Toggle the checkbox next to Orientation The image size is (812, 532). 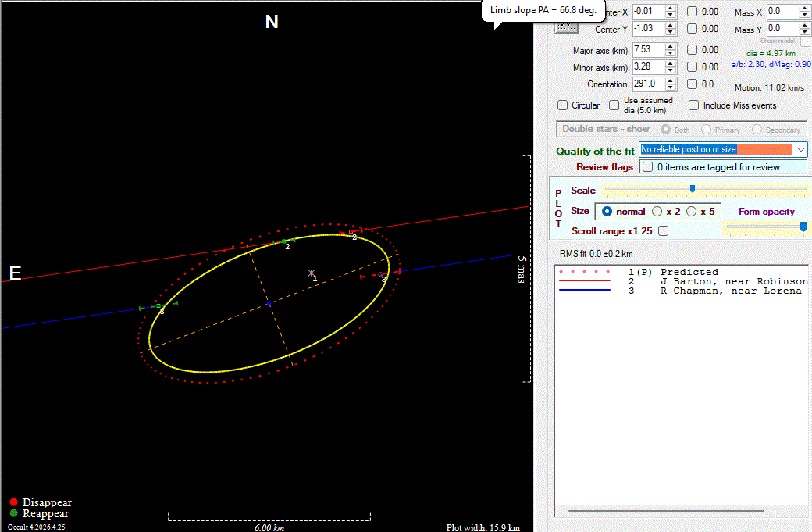pos(693,84)
